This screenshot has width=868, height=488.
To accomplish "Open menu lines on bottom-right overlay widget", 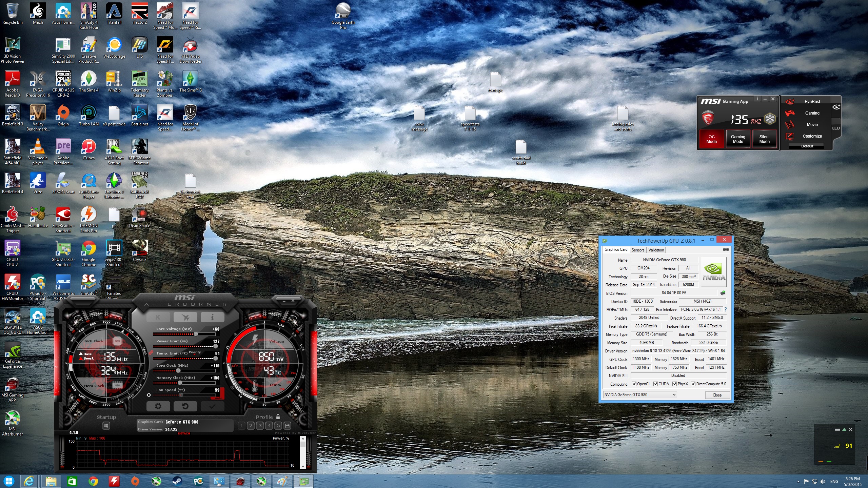I will tap(837, 429).
